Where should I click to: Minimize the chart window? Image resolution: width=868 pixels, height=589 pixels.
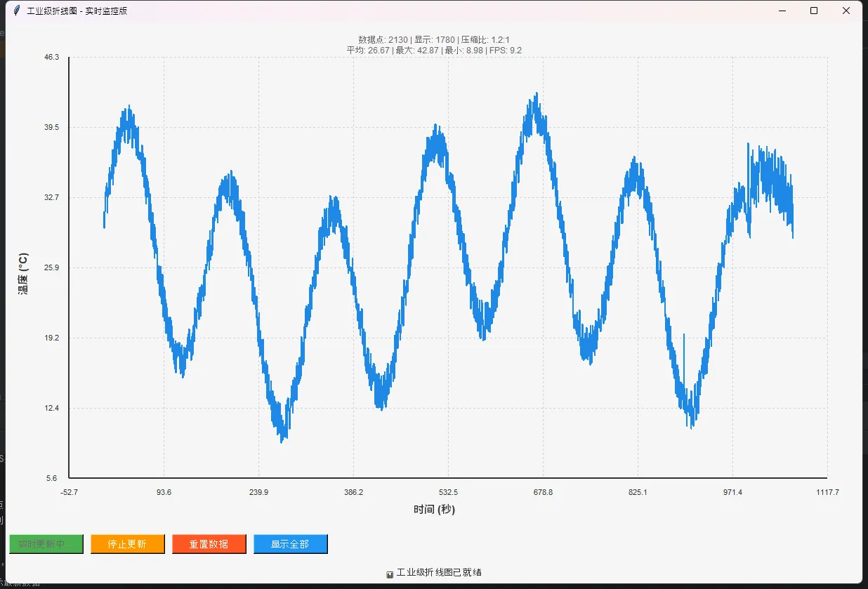click(781, 11)
